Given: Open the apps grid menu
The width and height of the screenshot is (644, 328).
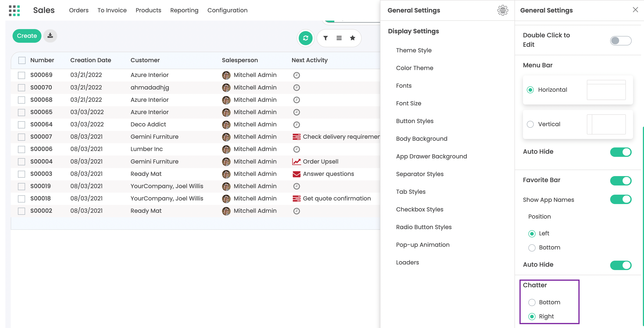Looking at the screenshot, I should pos(14,11).
